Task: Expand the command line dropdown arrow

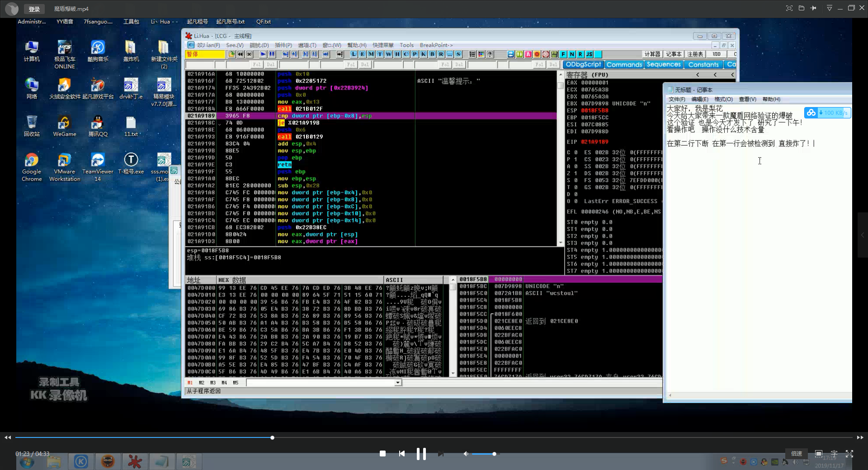Action: click(398, 383)
